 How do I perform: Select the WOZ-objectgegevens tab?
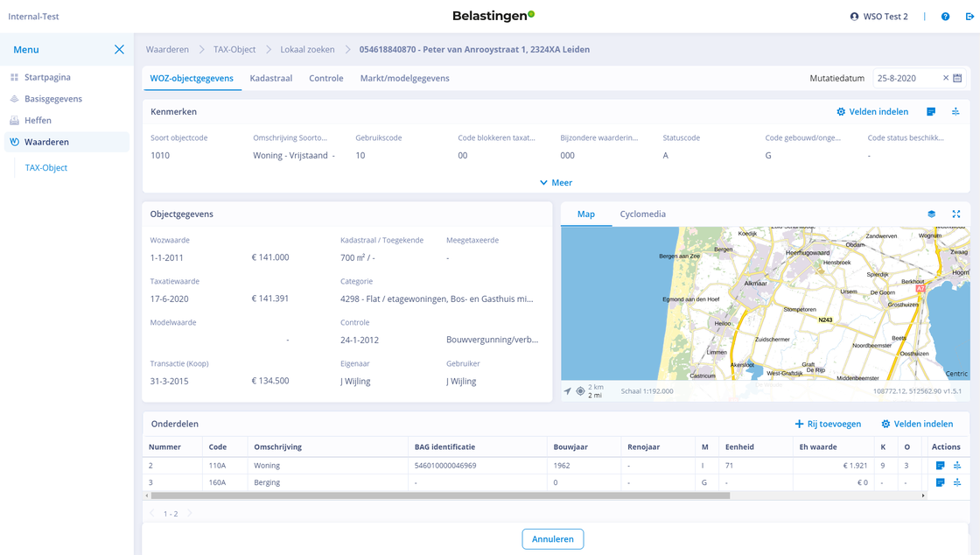192,78
